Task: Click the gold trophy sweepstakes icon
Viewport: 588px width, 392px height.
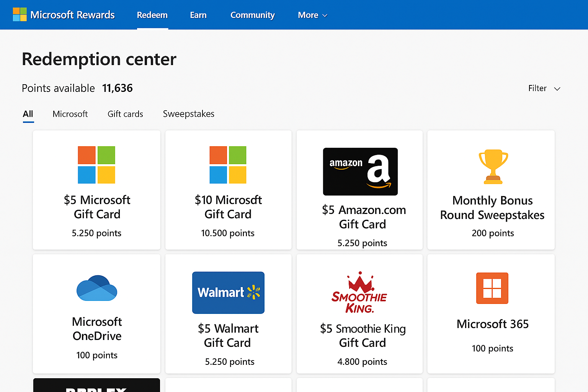Action: coord(493,167)
